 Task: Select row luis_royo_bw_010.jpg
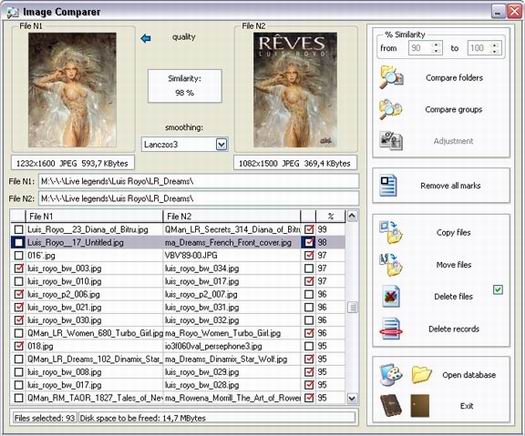click(x=178, y=281)
